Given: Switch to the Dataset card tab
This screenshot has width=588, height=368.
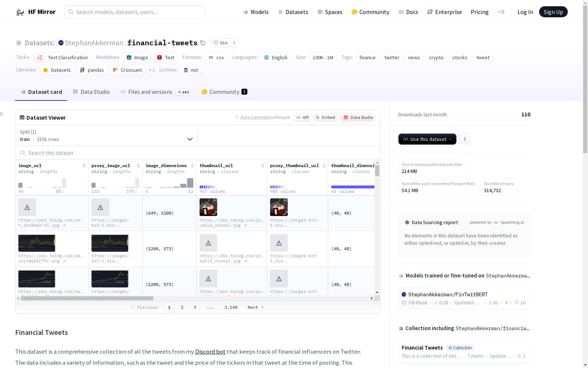Looking at the screenshot, I should [41, 92].
